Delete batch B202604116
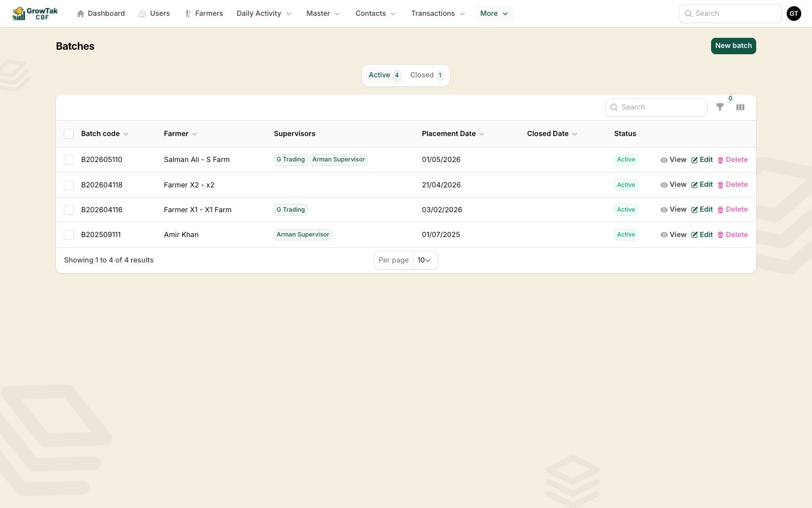Viewport: 812px width, 508px height. [732, 209]
